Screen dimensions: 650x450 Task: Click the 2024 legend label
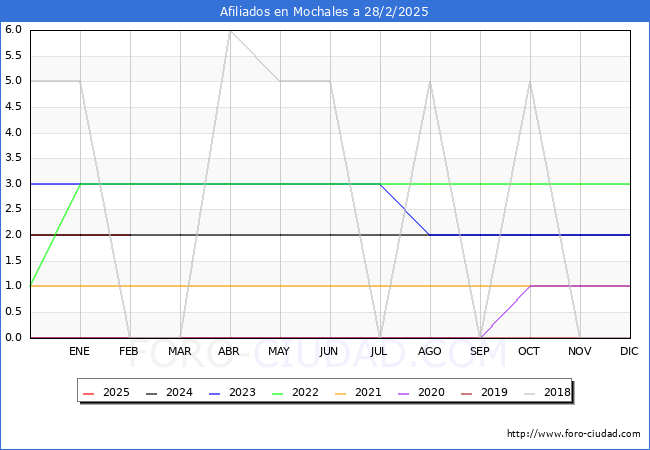tap(179, 392)
